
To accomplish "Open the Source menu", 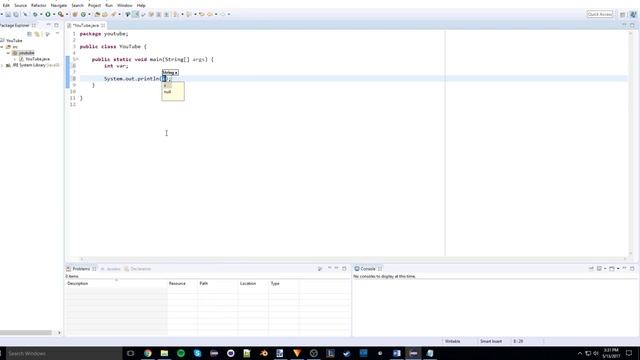I will coord(20,5).
